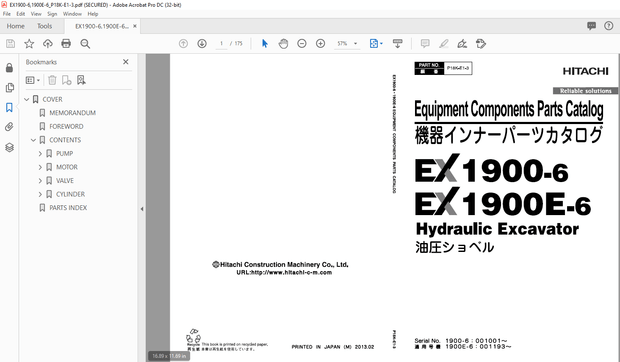620x362 pixels.
Task: Click the stamp tool icon
Action: [481, 43]
